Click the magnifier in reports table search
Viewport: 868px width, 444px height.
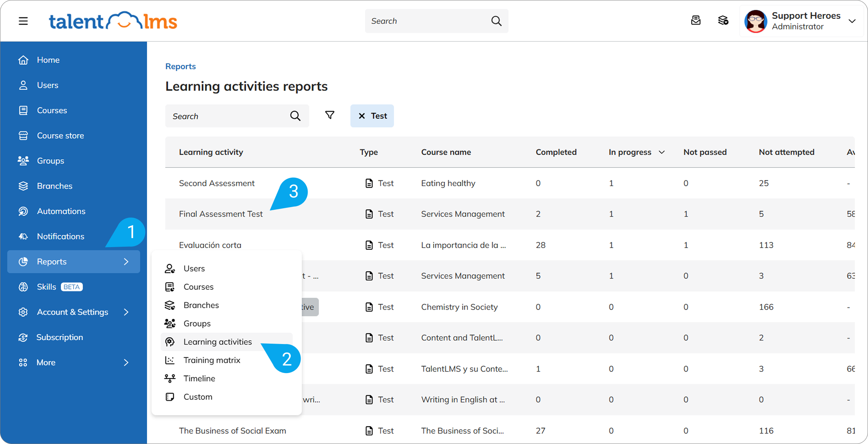coord(295,116)
